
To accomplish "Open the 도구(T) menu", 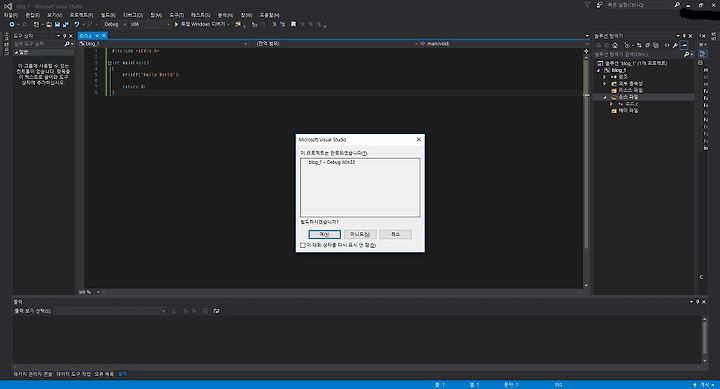I will [176, 15].
